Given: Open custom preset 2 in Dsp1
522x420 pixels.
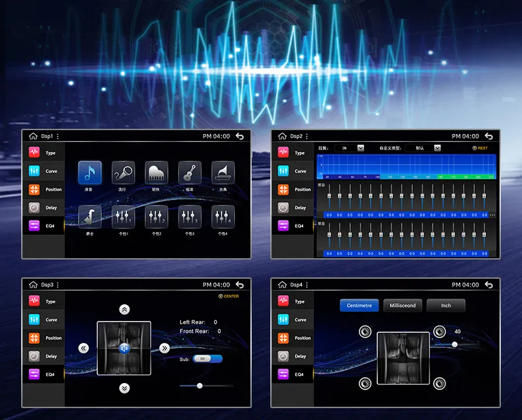Looking at the screenshot, I should tap(157, 217).
